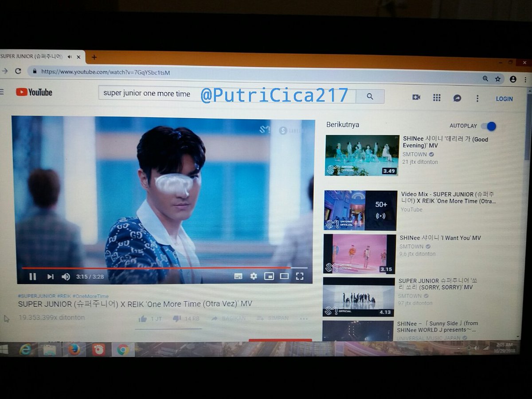Screen dimensions: 532x399
Task: Open video player settings gear
Action: [x=254, y=276]
